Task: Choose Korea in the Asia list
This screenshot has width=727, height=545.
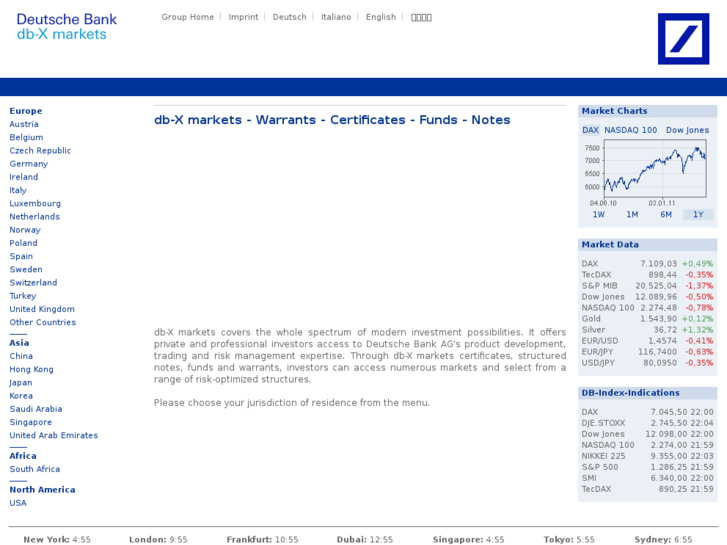Action: tap(21, 396)
